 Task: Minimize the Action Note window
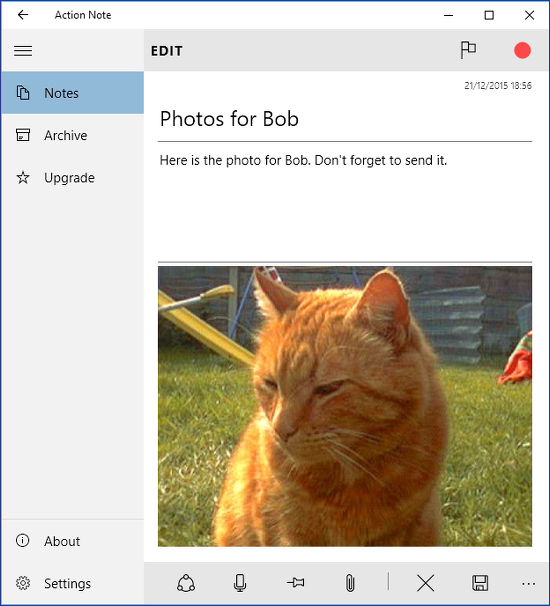pos(448,15)
